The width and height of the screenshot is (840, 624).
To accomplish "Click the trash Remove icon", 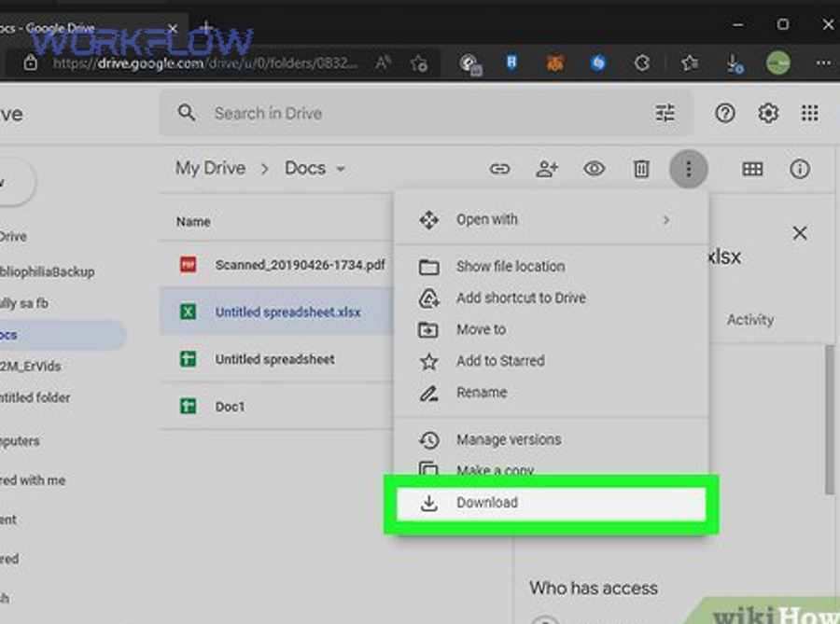I will pos(641,169).
